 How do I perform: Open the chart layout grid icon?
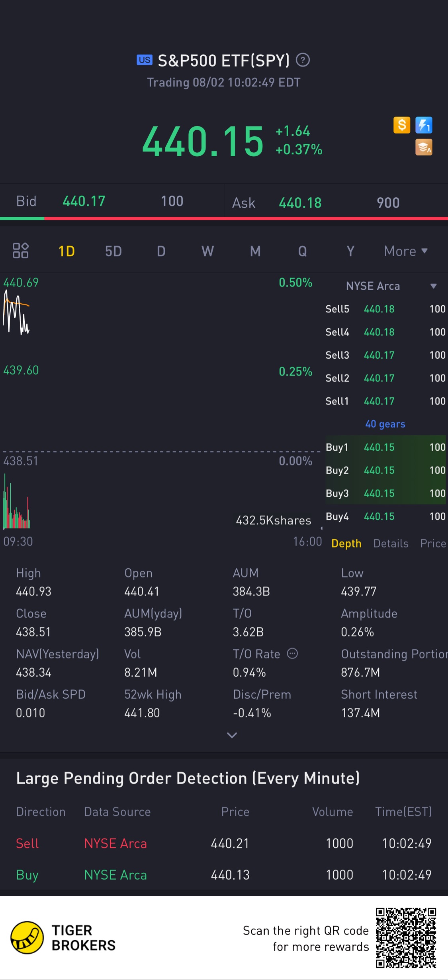[21, 251]
